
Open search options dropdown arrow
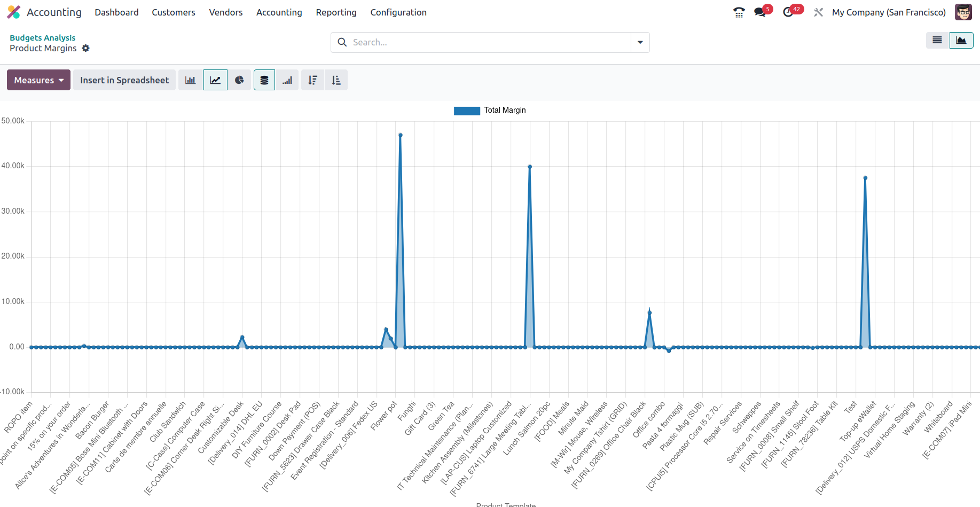640,42
